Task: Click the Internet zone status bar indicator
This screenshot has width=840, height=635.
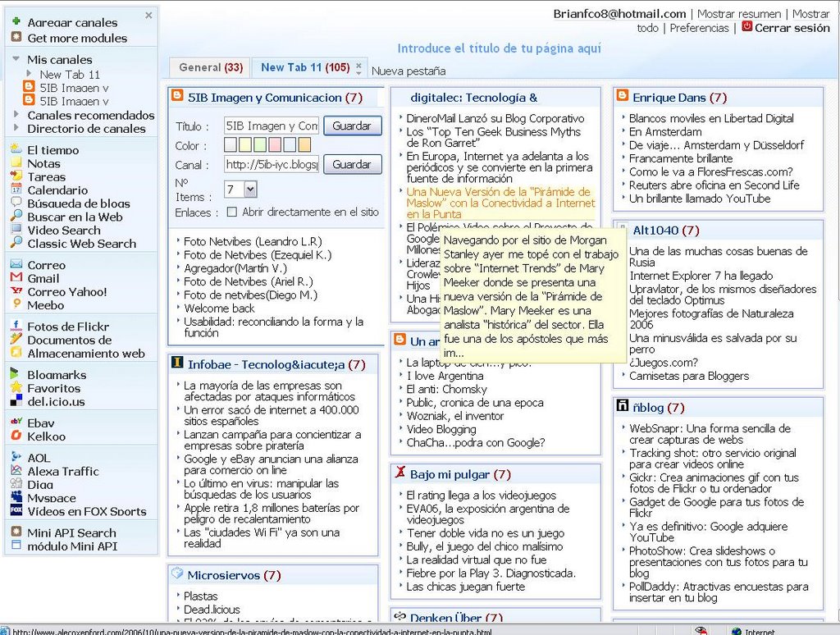Action: 753,631
